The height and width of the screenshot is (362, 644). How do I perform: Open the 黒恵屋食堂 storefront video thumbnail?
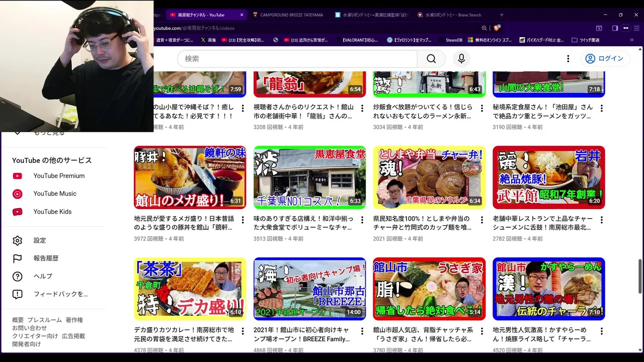tap(309, 177)
